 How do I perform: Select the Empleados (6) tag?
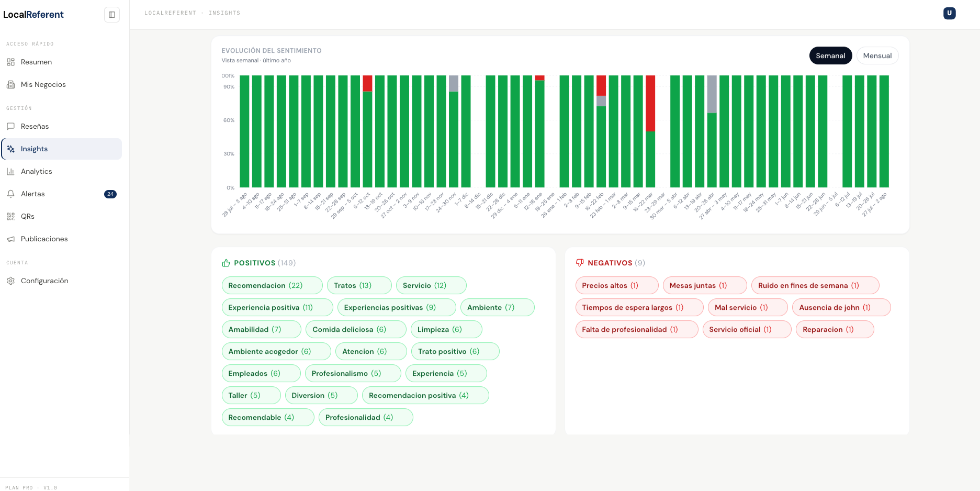coord(261,373)
